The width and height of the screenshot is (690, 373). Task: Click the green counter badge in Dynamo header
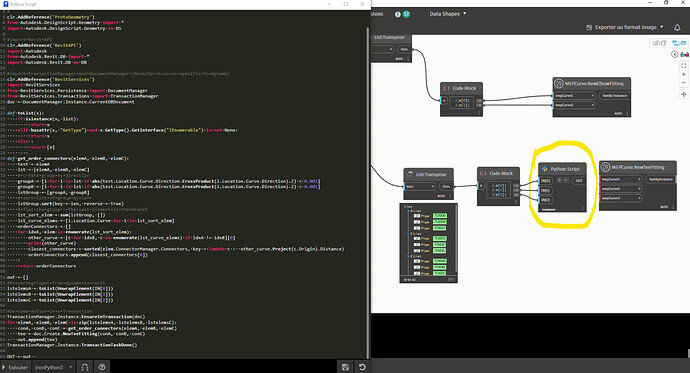click(406, 15)
